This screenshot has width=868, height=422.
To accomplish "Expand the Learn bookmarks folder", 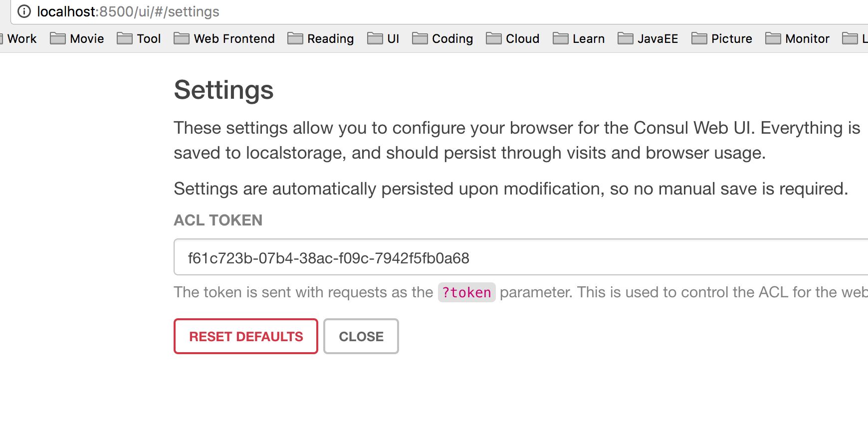I will pos(579,39).
